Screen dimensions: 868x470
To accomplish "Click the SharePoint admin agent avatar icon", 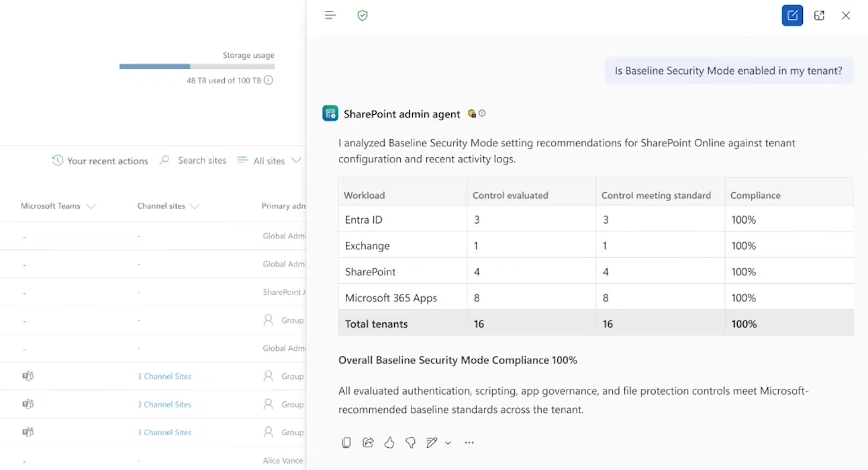I will [330, 113].
